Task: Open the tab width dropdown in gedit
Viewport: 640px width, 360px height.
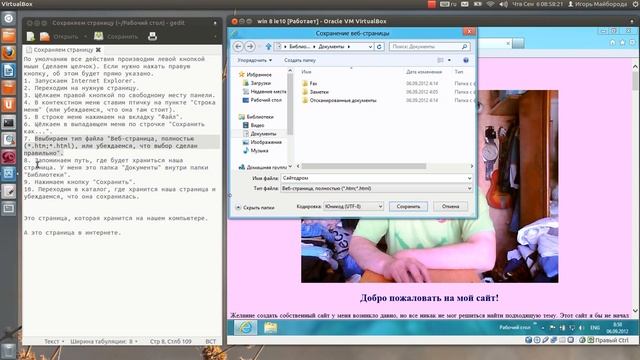Action: [104, 341]
